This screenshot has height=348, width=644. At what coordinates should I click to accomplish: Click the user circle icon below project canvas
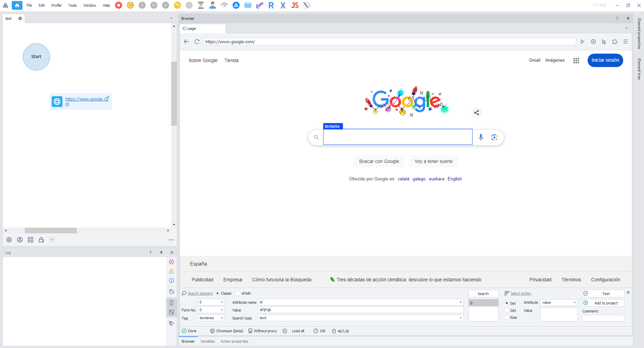[x=20, y=240]
